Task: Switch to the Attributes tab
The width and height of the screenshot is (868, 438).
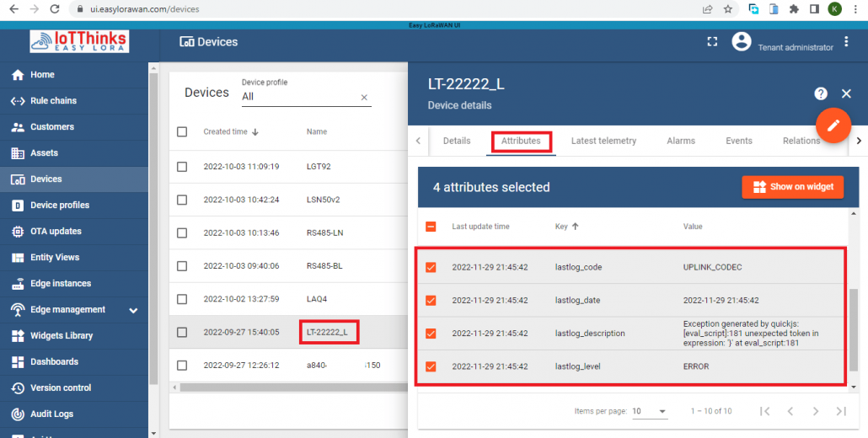Action: coord(521,141)
